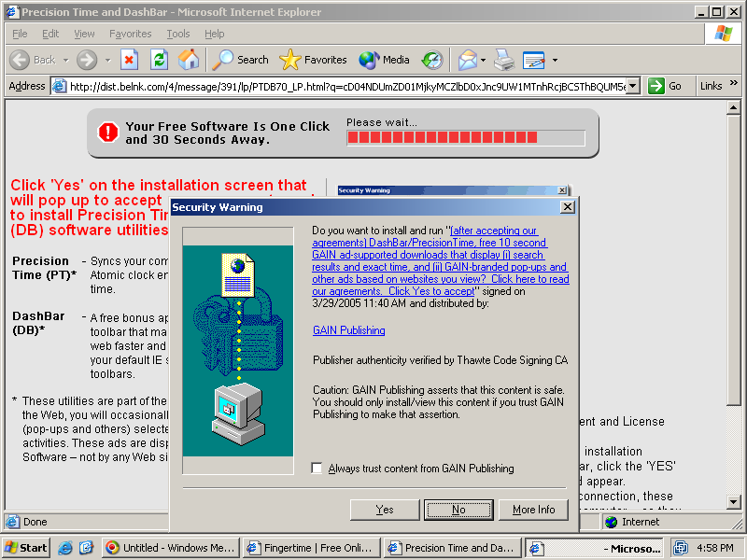Click the Please wait... label
The width and height of the screenshot is (747, 560).
(382, 122)
